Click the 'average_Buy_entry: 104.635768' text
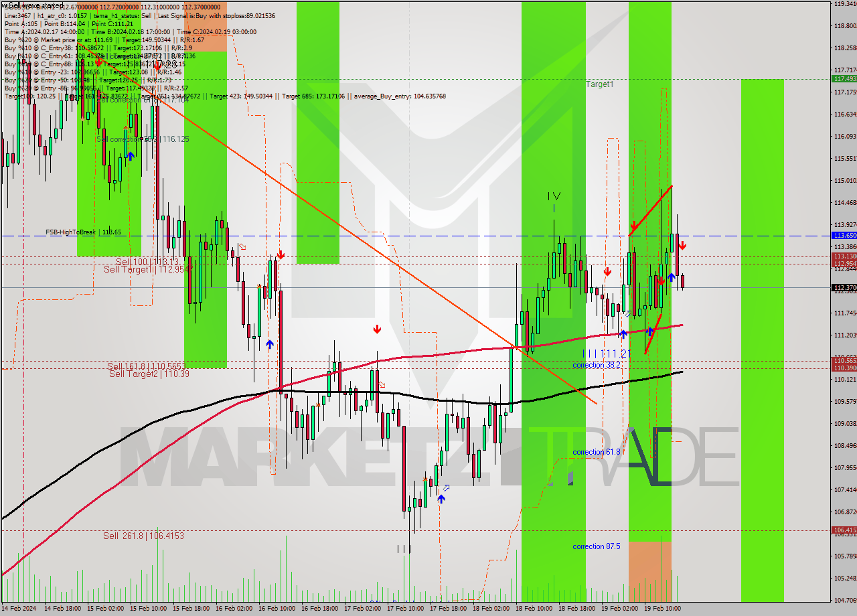 [x=400, y=96]
